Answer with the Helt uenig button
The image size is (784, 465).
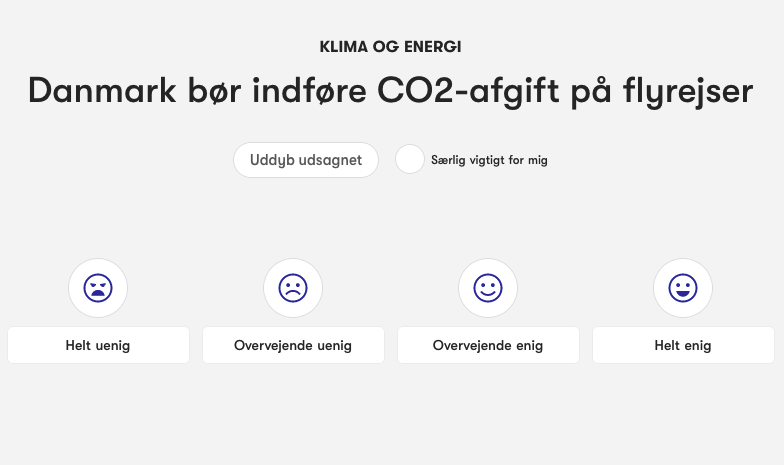98,346
